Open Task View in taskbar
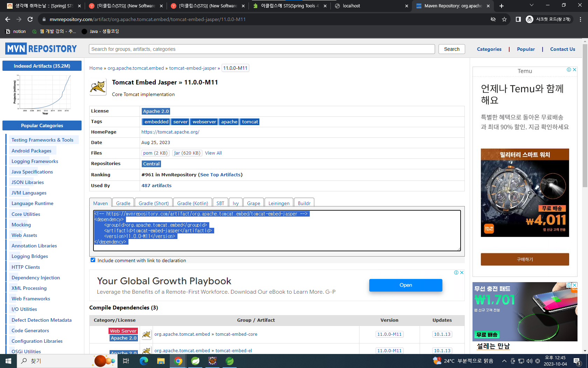The height and width of the screenshot is (368, 588). click(126, 361)
